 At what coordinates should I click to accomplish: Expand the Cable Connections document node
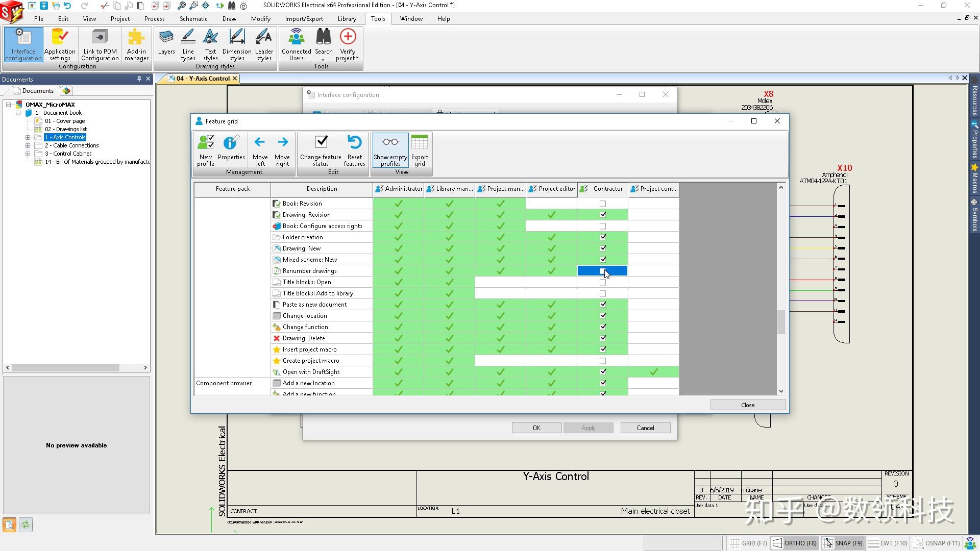click(28, 145)
